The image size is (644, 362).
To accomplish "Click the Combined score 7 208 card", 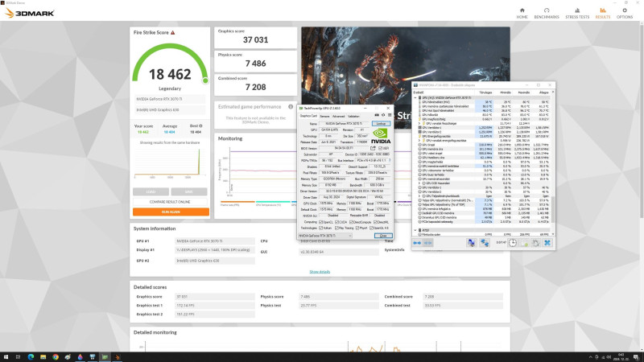I will [255, 84].
